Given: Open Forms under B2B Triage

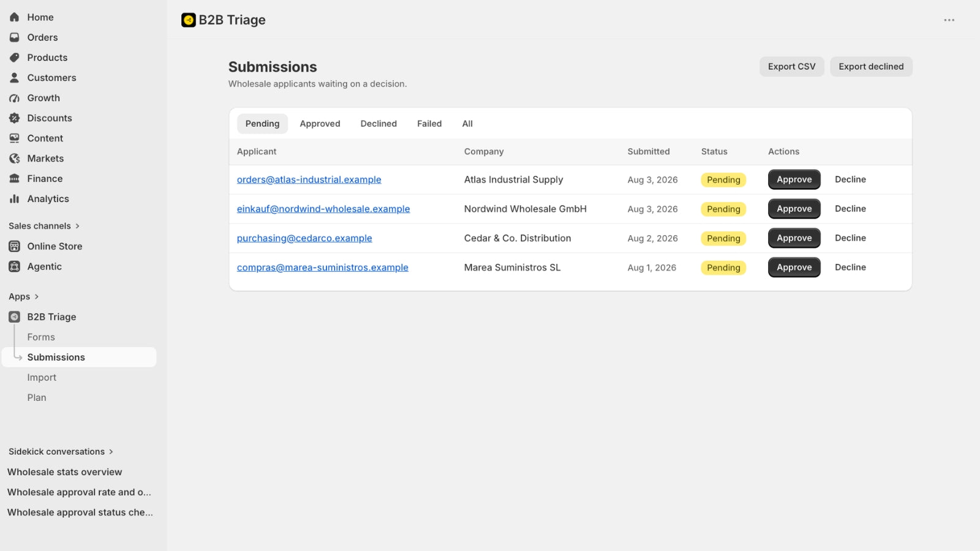Looking at the screenshot, I should point(41,337).
